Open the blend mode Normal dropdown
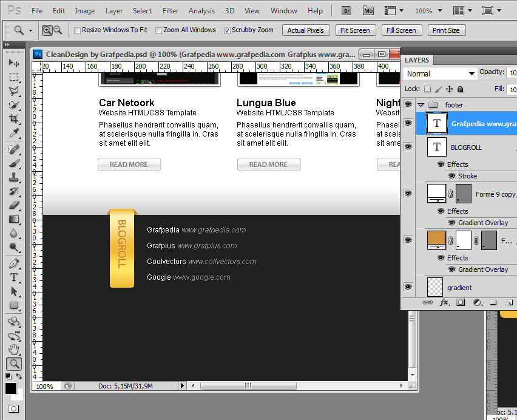 (x=440, y=73)
